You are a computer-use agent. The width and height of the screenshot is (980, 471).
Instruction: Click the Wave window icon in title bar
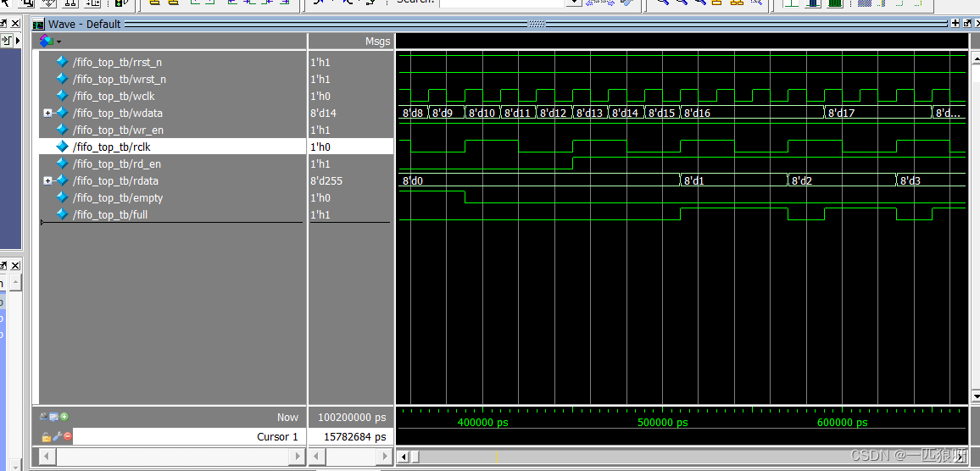(39, 25)
